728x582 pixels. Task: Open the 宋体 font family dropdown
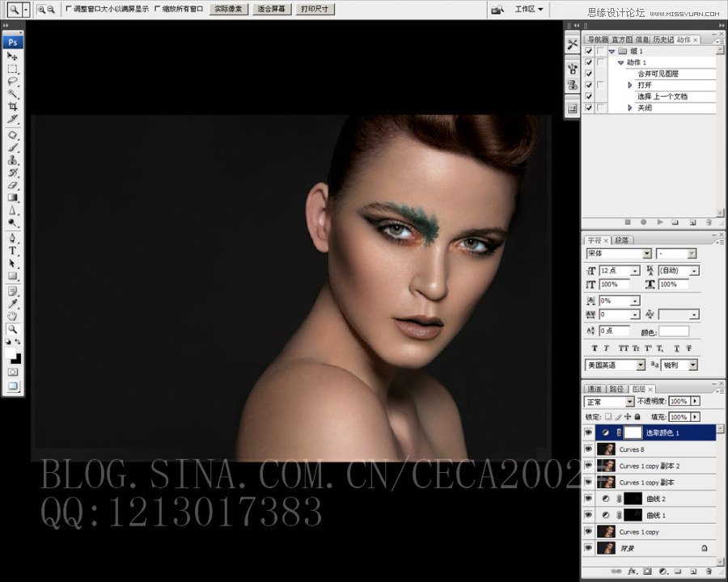(x=647, y=253)
